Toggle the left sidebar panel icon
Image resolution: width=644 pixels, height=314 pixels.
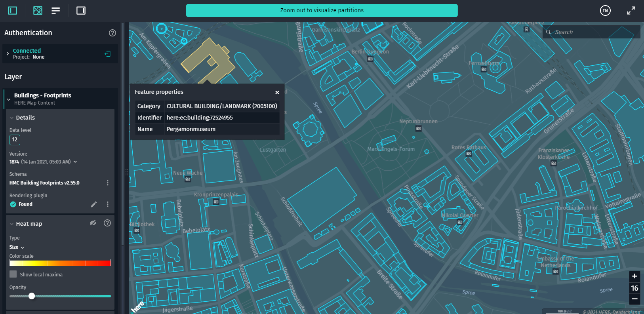tap(13, 11)
